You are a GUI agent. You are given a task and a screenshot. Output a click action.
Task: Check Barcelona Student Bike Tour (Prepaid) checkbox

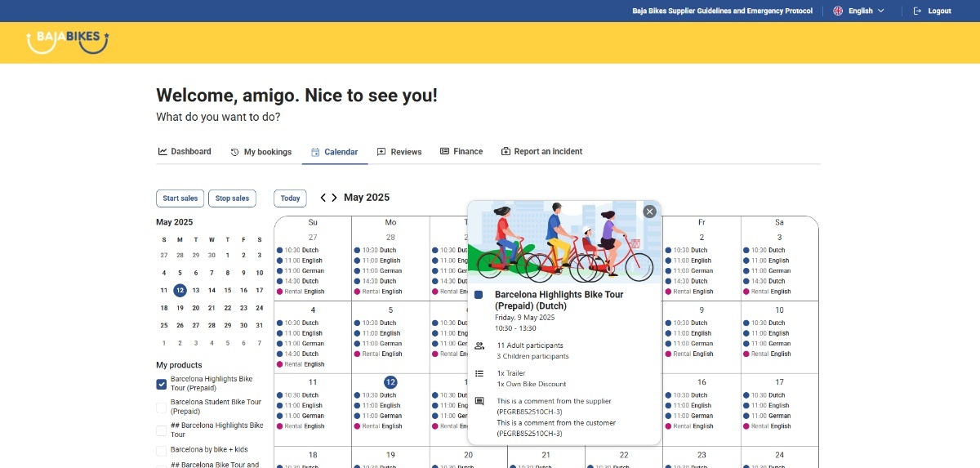coord(162,407)
